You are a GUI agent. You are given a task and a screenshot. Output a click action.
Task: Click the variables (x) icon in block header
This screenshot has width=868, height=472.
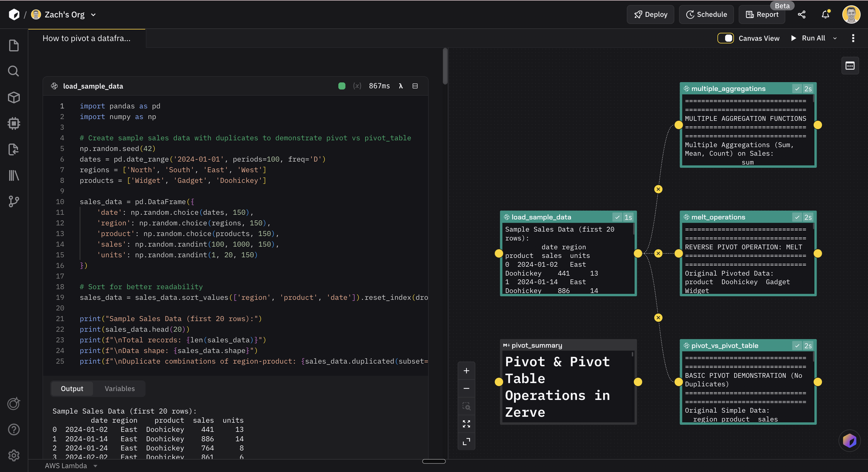pos(357,86)
